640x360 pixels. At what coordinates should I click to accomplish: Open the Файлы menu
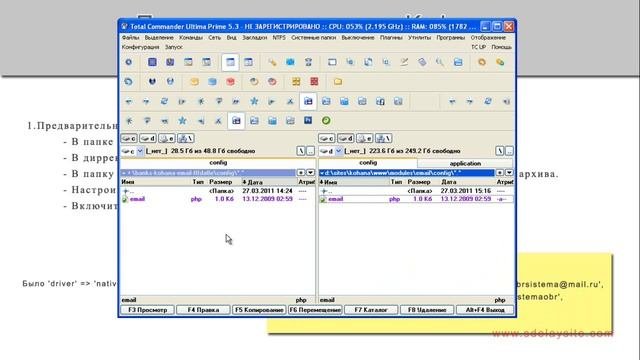click(131, 38)
